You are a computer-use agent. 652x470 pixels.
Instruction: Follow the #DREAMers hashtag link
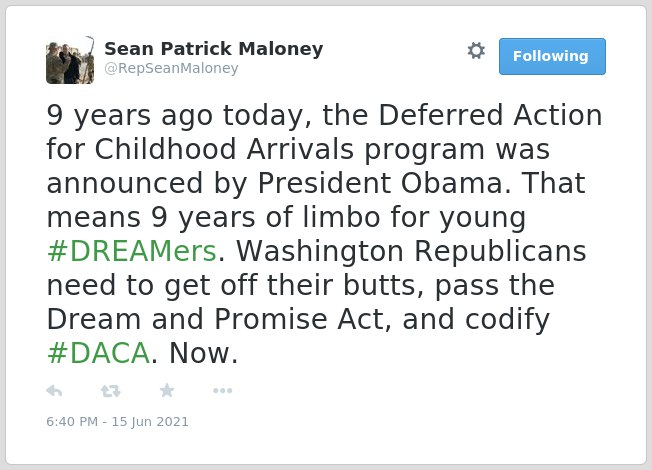132,251
